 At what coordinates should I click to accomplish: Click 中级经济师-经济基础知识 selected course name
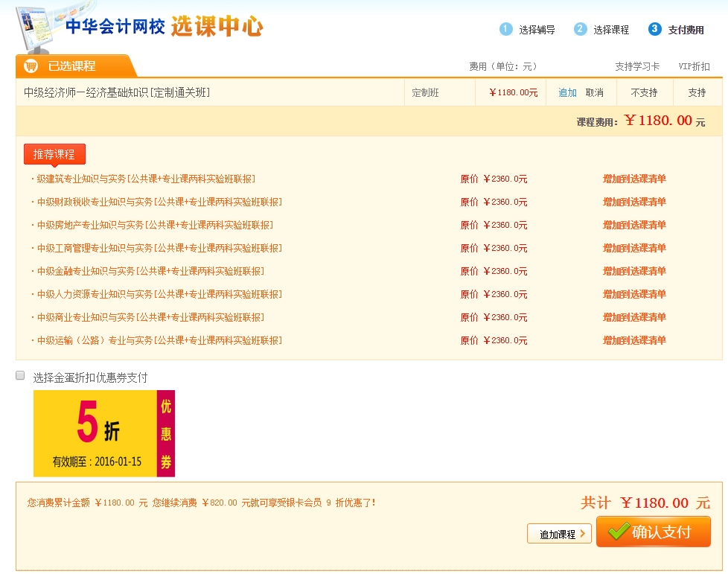(117, 93)
